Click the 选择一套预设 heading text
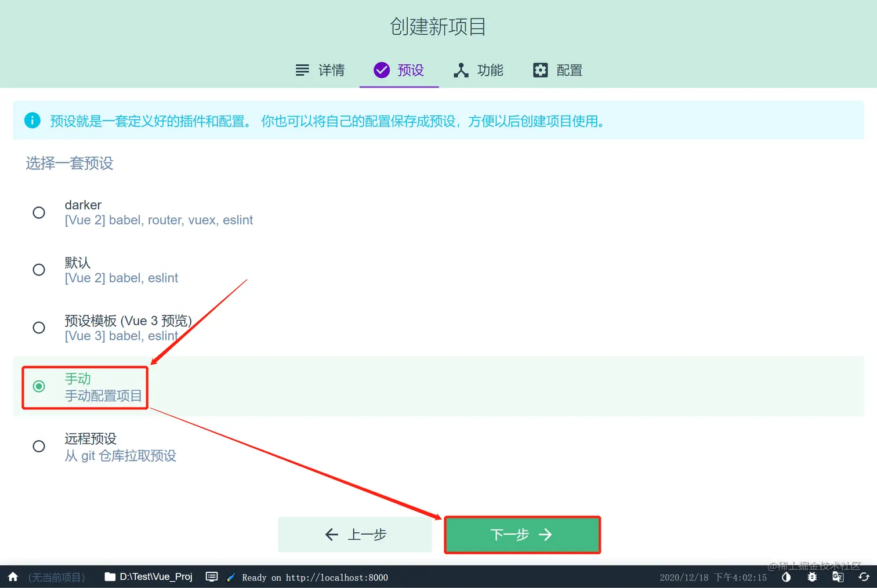 (x=70, y=164)
